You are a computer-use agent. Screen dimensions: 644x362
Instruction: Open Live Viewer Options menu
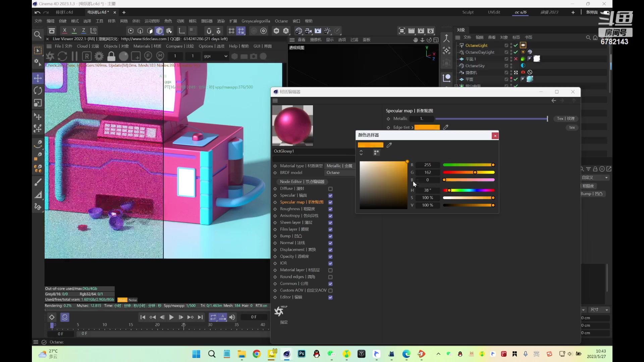(x=211, y=46)
